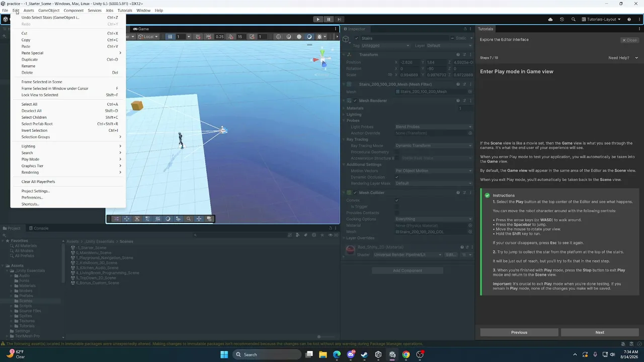Open the Paste Special submenu
The width and height of the screenshot is (644, 362).
(x=68, y=53)
